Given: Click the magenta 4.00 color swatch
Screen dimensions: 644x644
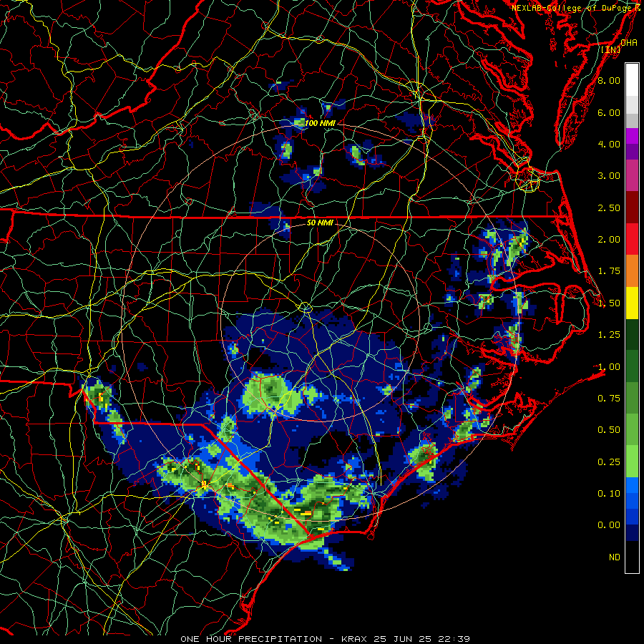Looking at the screenshot, I should tap(632, 137).
